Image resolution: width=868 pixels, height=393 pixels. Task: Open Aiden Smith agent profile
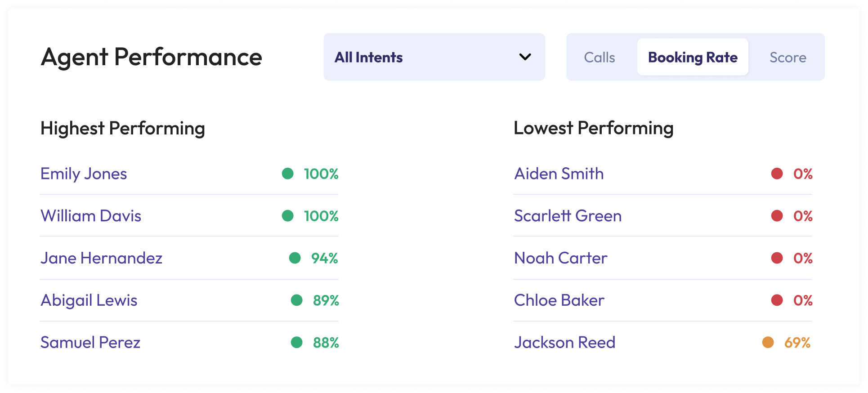(559, 174)
